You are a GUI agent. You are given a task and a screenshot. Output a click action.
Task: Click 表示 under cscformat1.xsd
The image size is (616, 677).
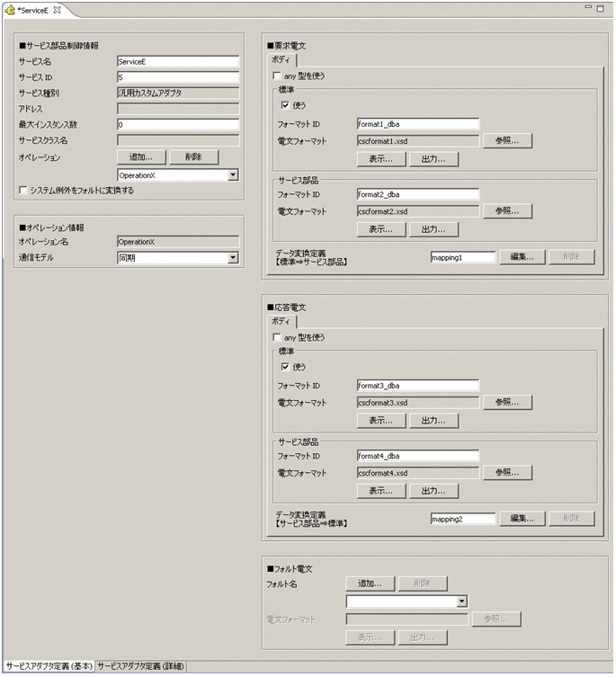pyautogui.click(x=381, y=159)
